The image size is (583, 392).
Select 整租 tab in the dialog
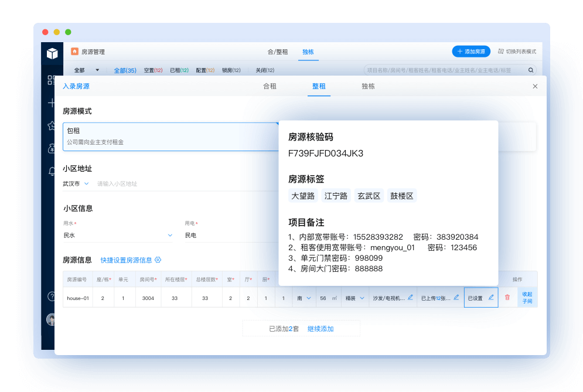pyautogui.click(x=319, y=86)
